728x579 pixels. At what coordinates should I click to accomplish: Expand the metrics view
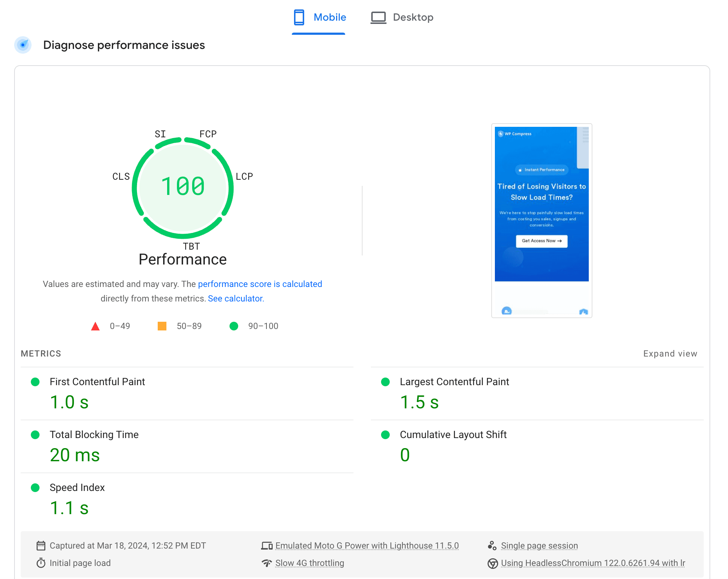(670, 353)
